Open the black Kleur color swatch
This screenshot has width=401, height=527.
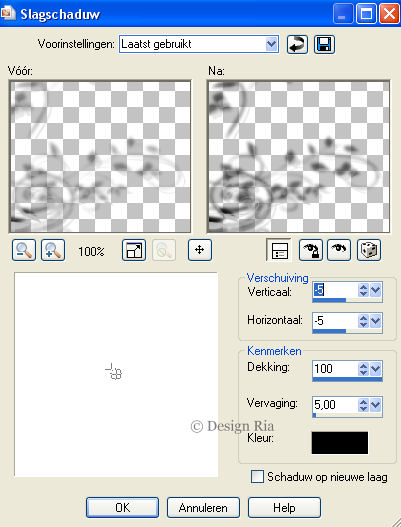tap(339, 443)
